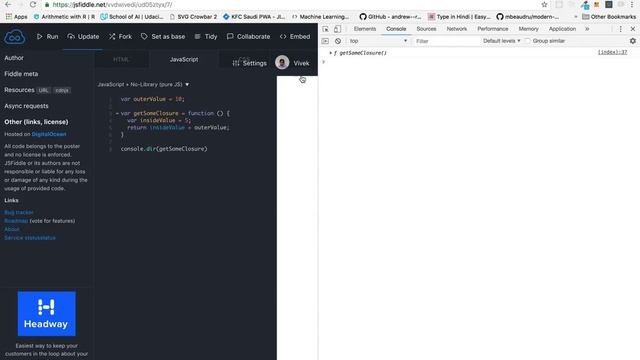Click the Headway advertisement banner

(x=47, y=313)
